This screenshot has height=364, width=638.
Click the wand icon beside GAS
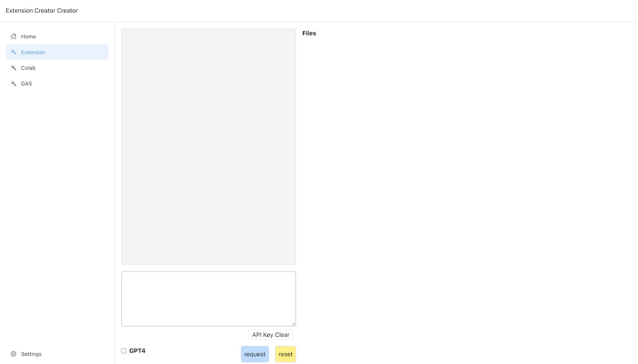[14, 84]
